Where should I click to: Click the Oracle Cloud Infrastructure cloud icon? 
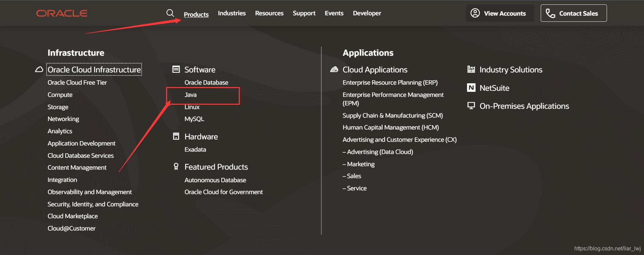tap(39, 69)
